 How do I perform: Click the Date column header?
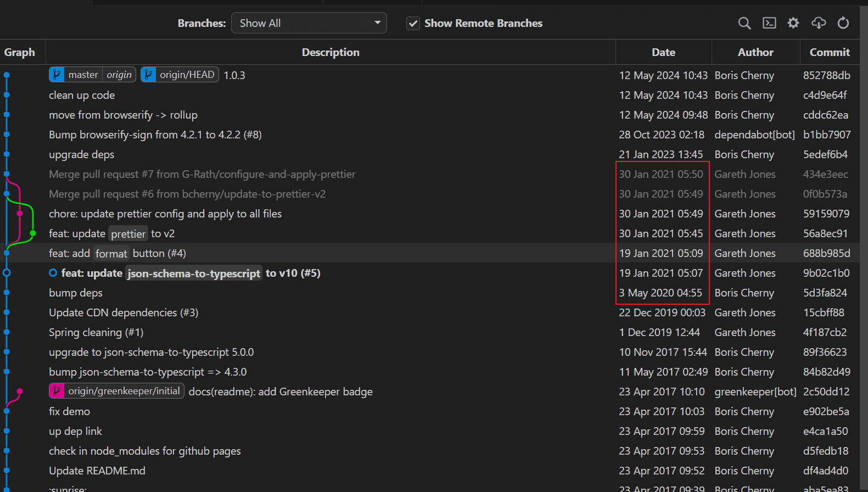point(663,52)
